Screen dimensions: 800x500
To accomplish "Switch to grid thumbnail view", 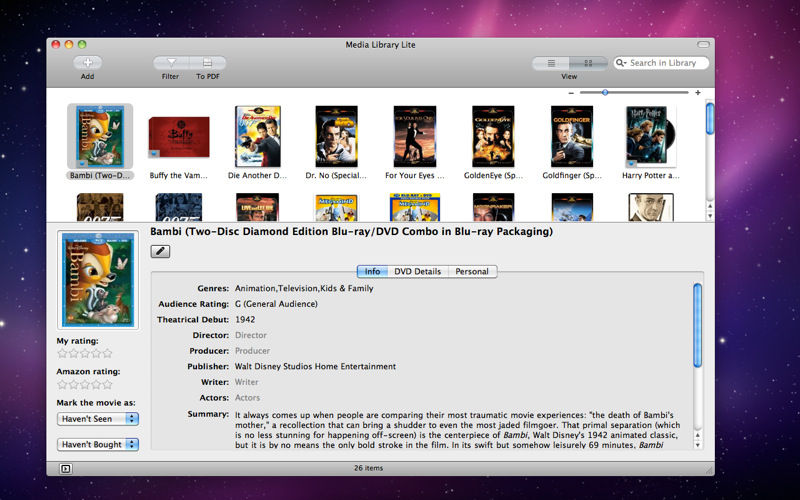I will pyautogui.click(x=588, y=63).
